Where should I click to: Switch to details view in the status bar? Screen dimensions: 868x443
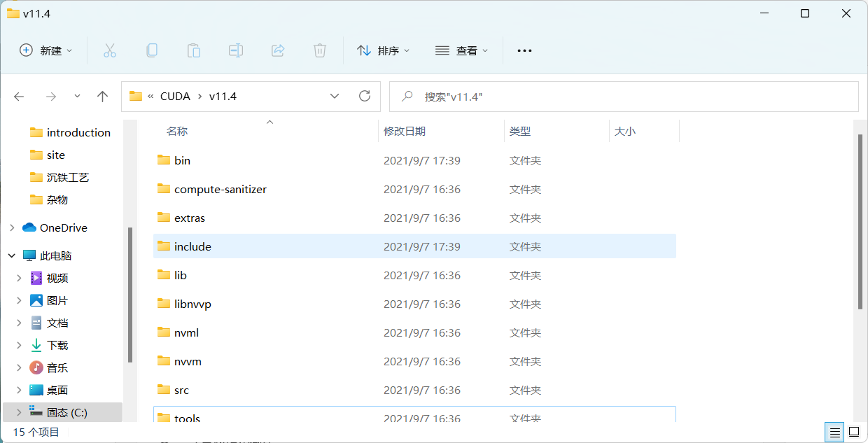tap(834, 432)
